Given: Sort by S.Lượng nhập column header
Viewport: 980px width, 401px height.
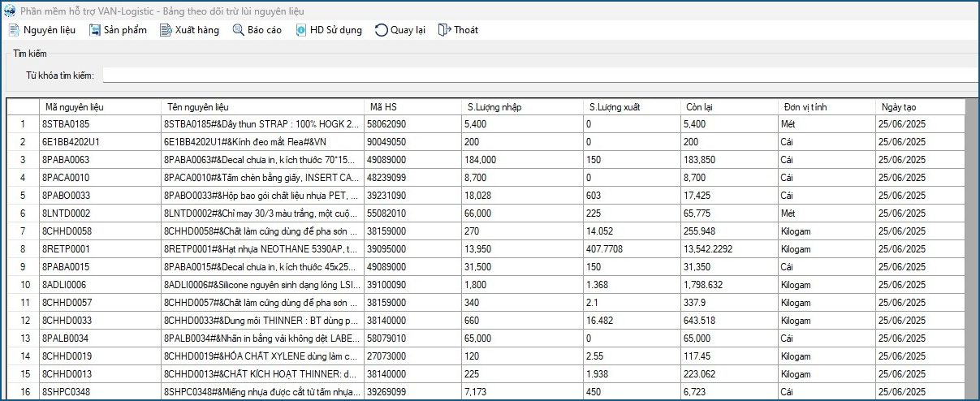Looking at the screenshot, I should pyautogui.click(x=522, y=107).
